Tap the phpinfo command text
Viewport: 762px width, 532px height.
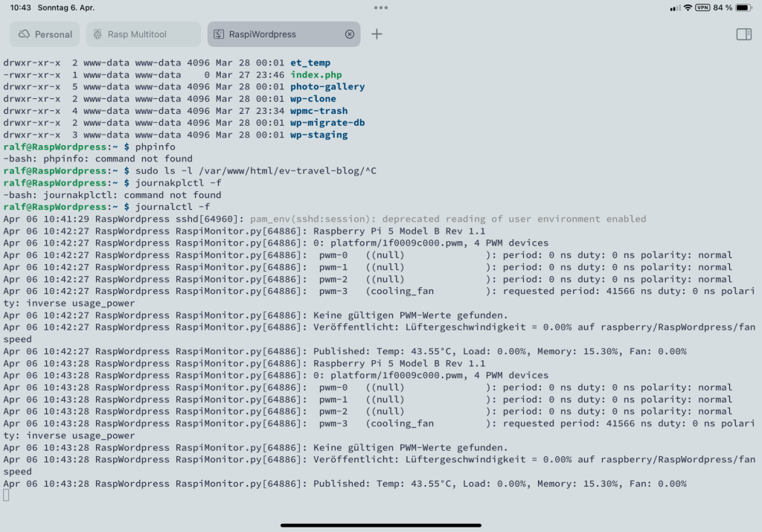pos(155,147)
